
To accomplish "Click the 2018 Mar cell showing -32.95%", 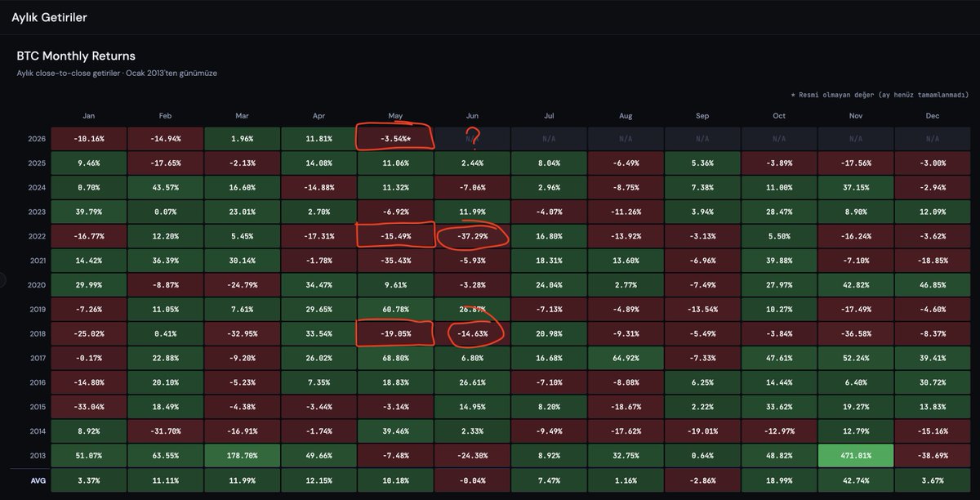I will 242,333.
